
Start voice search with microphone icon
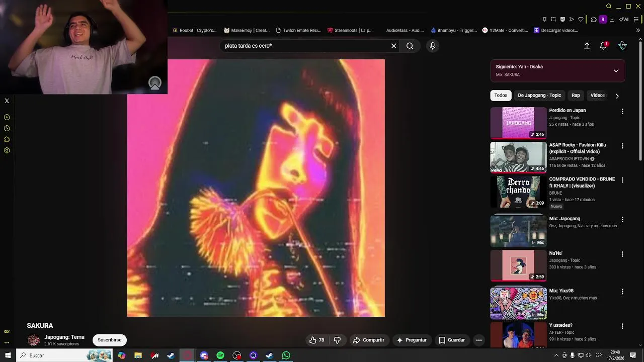(x=432, y=46)
